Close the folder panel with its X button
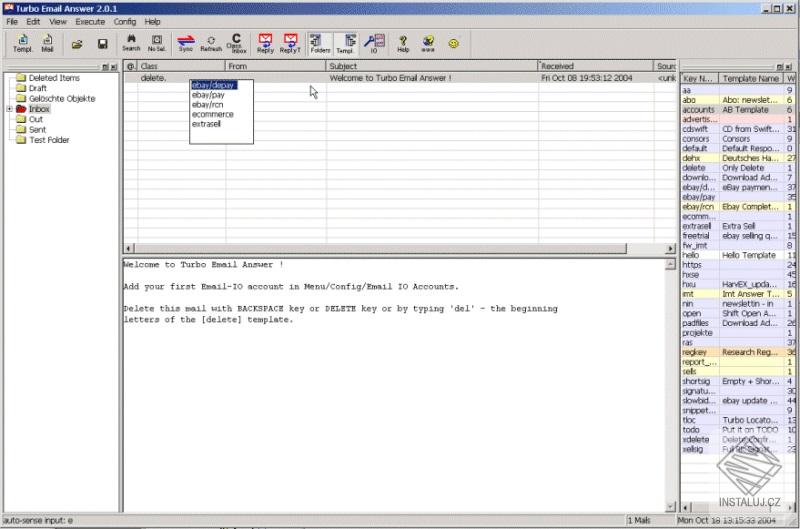 [x=113, y=67]
